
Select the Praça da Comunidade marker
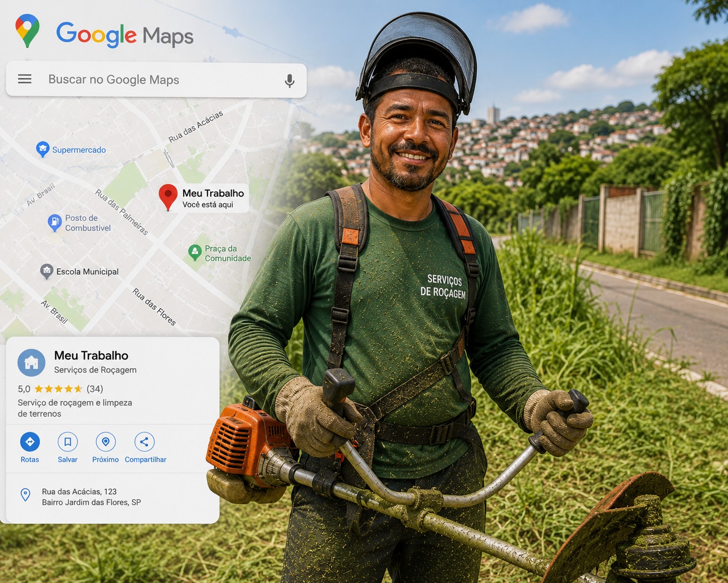195,253
